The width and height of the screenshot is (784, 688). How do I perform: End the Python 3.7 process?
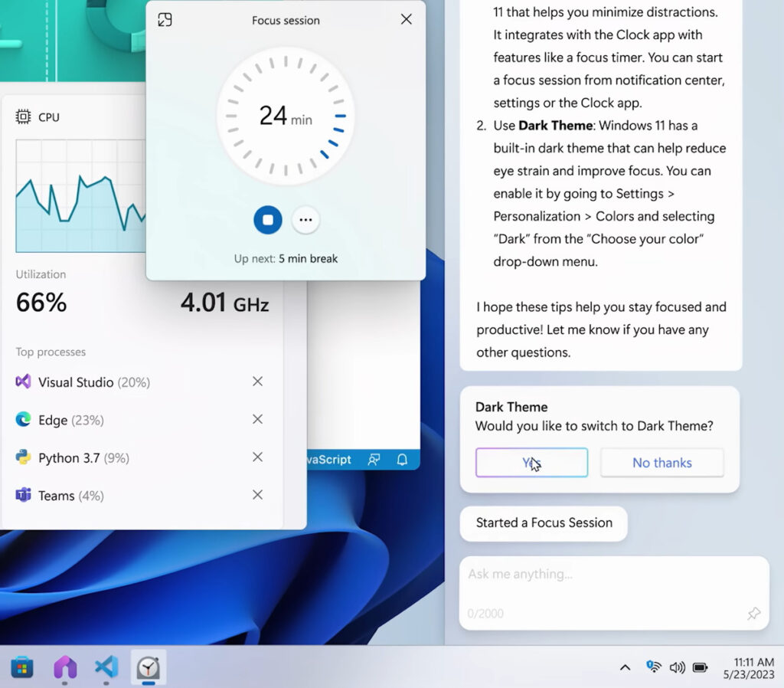click(x=257, y=457)
